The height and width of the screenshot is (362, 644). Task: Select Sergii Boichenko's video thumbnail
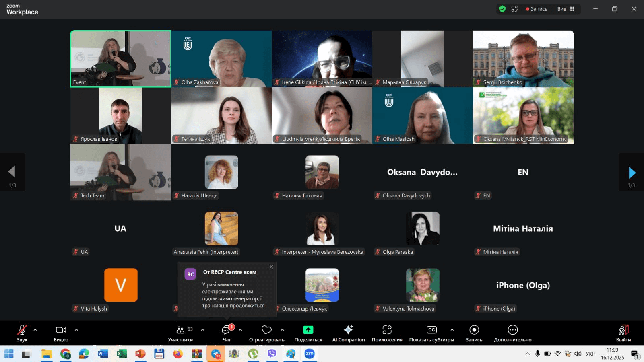click(523, 59)
